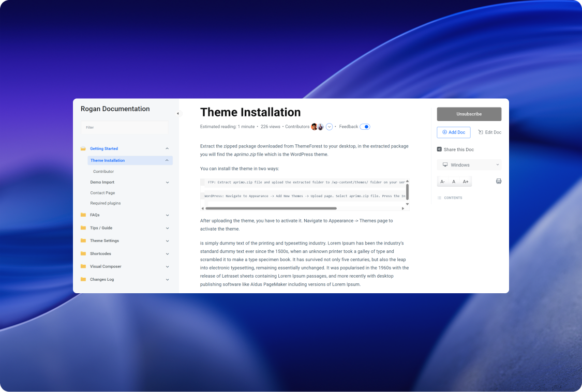Click the Getting Started folder icon
This screenshot has width=582, height=392.
coord(83,148)
